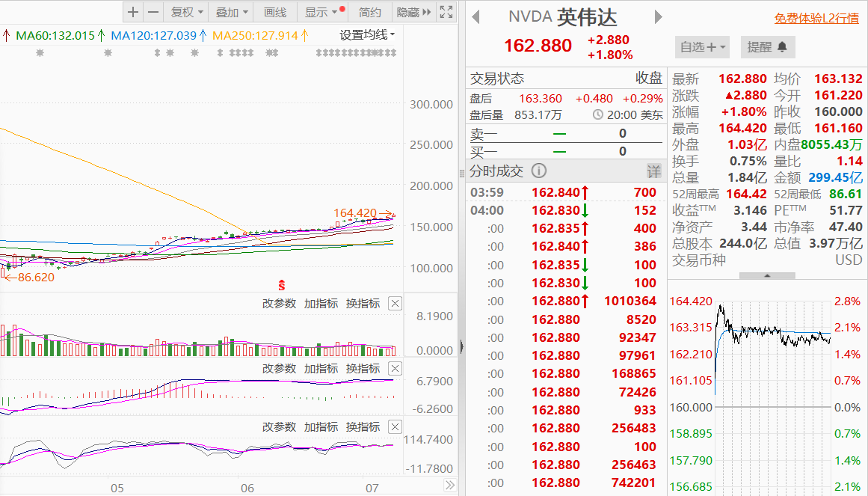The image size is (868, 496).
Task: Click 改参数 on the bottom indicator panel
Action: coord(279,426)
